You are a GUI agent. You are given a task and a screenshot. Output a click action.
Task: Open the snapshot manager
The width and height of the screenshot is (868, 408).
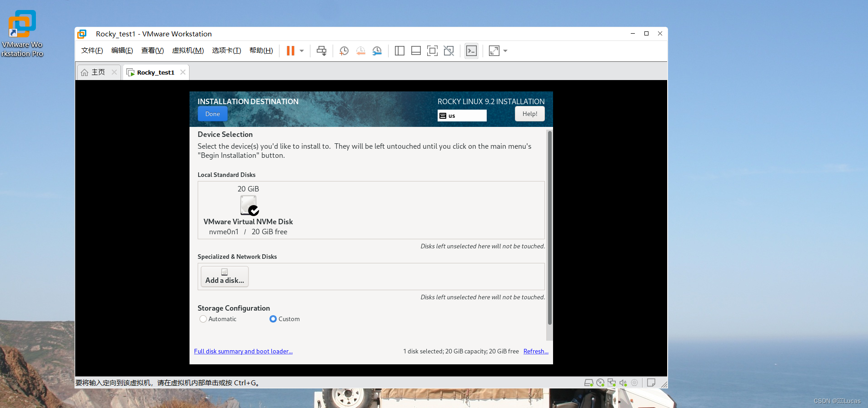click(x=377, y=51)
